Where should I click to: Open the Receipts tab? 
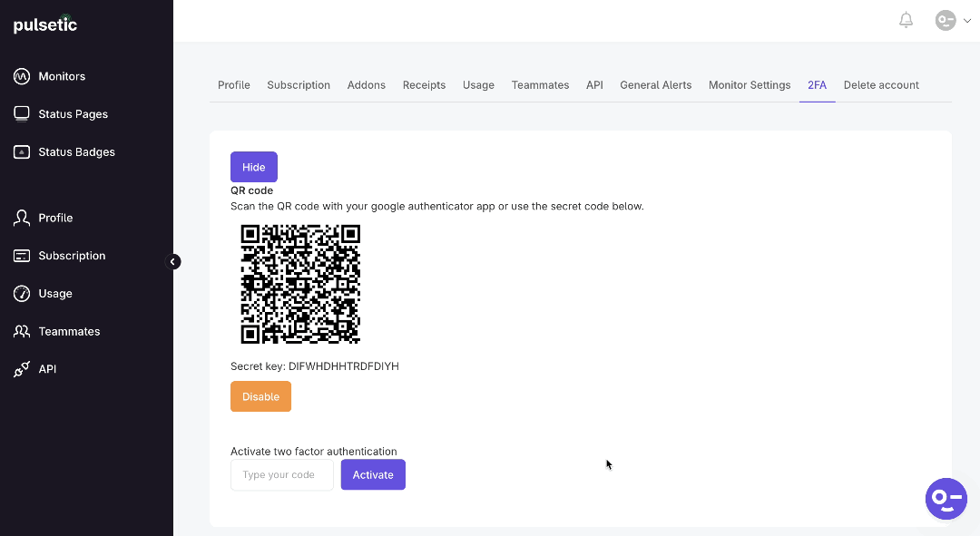point(424,85)
